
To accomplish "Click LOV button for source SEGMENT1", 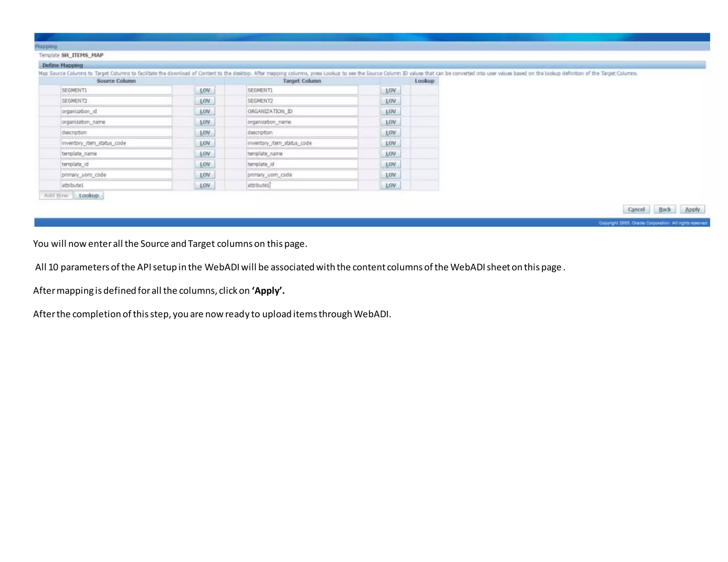I will 205,90.
